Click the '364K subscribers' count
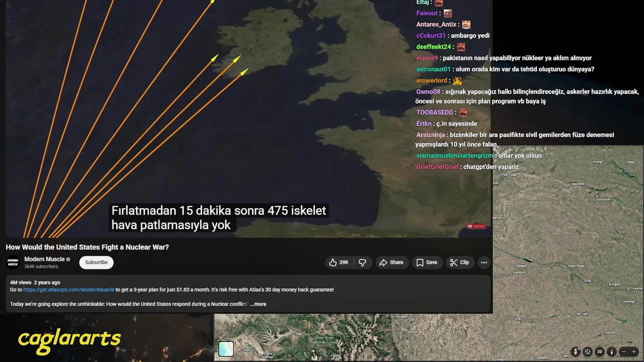Image resolution: width=644 pixels, height=362 pixels. pyautogui.click(x=41, y=266)
